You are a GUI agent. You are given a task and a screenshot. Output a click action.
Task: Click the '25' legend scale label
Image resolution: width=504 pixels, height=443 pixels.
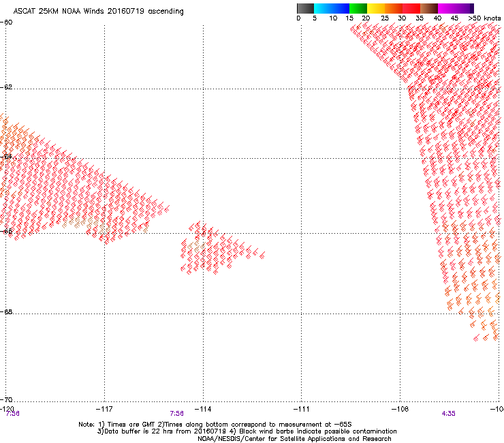385,18
